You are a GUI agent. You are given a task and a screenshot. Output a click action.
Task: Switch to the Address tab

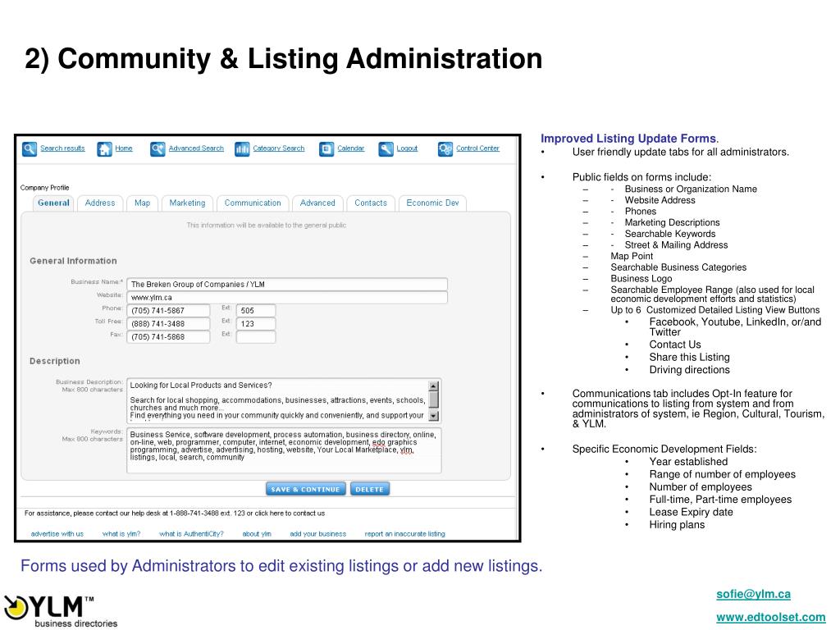click(x=100, y=203)
